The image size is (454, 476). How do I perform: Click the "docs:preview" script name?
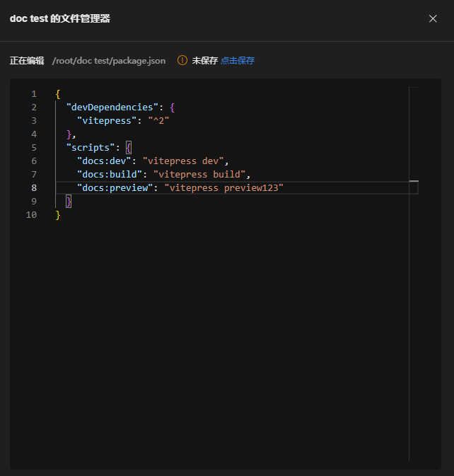pyautogui.click(x=115, y=188)
